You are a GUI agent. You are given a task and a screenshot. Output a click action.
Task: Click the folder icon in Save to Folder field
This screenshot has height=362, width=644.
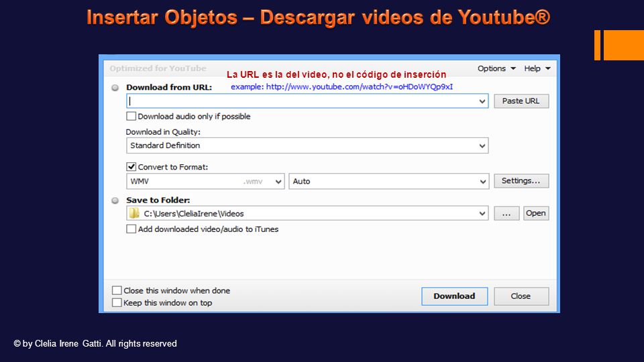[x=134, y=213]
